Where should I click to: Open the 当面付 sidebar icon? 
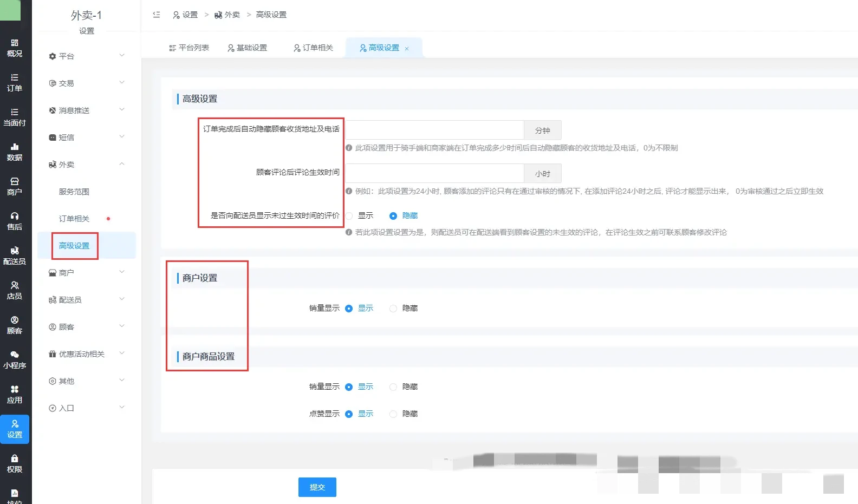(15, 117)
